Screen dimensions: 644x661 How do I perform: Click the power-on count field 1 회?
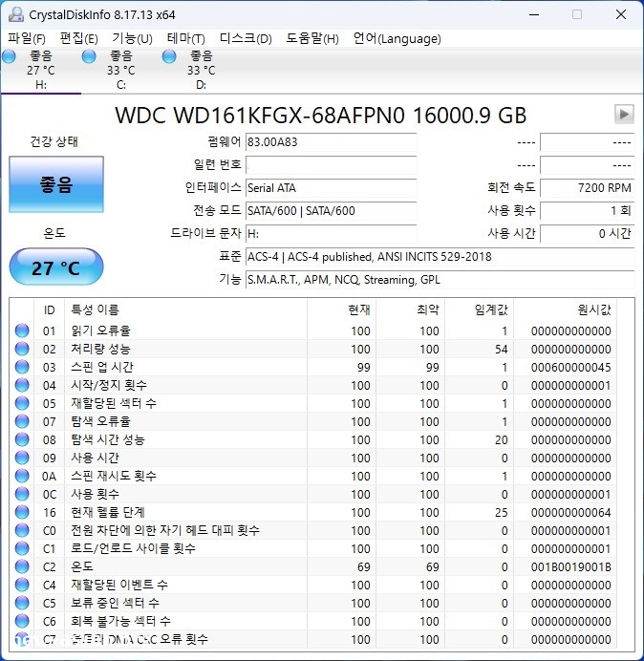point(587,210)
